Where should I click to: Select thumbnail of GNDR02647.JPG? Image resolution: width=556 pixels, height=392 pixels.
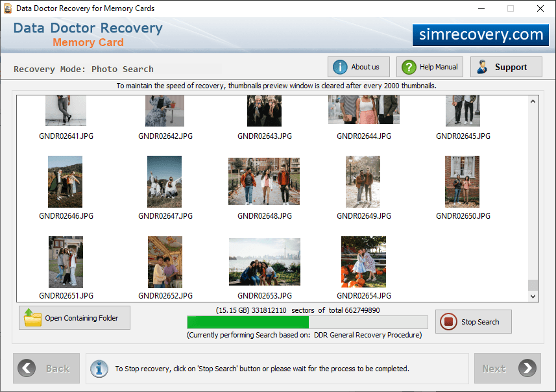click(x=165, y=182)
